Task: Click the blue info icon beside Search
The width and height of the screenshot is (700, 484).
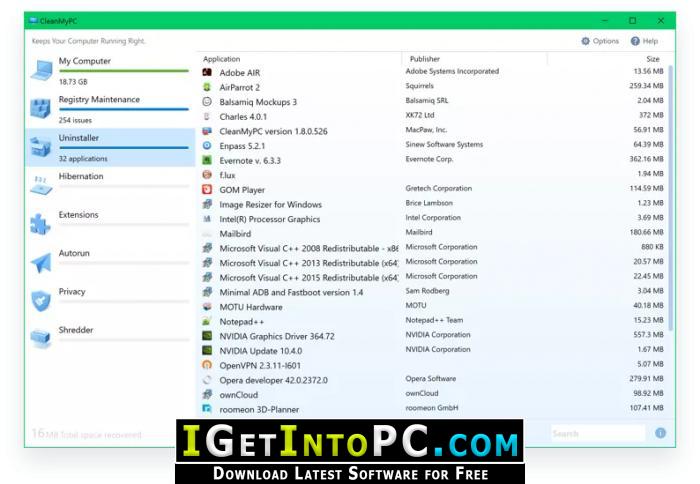Action: click(x=660, y=433)
